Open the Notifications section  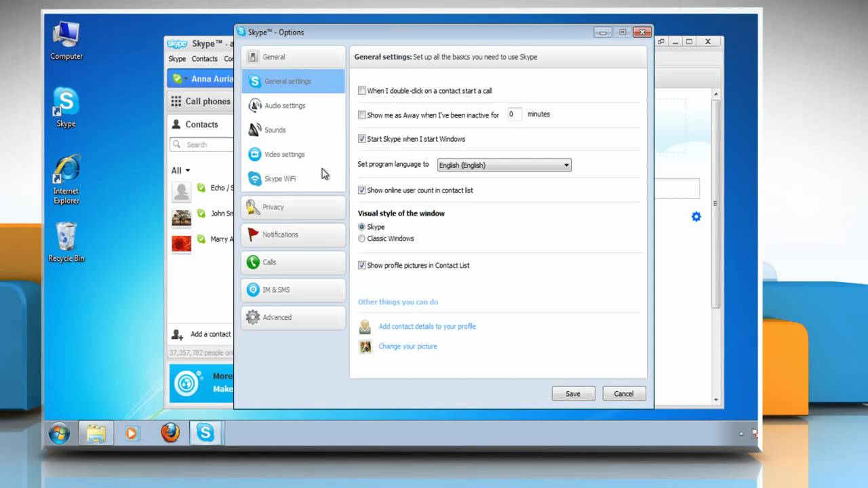pyautogui.click(x=280, y=234)
